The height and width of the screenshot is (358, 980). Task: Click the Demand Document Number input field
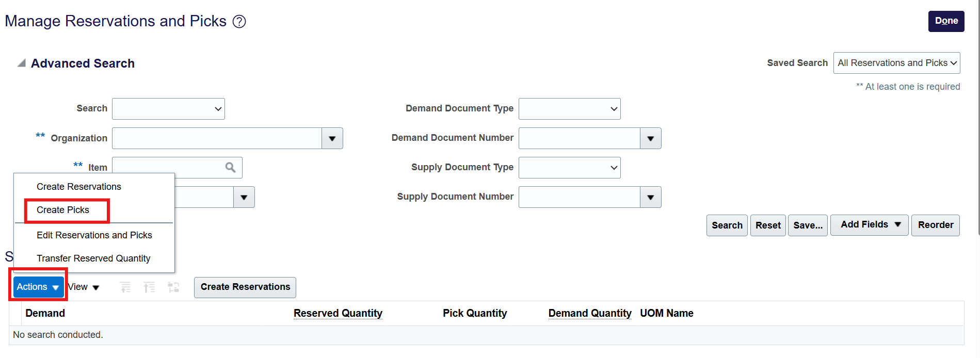pos(579,138)
